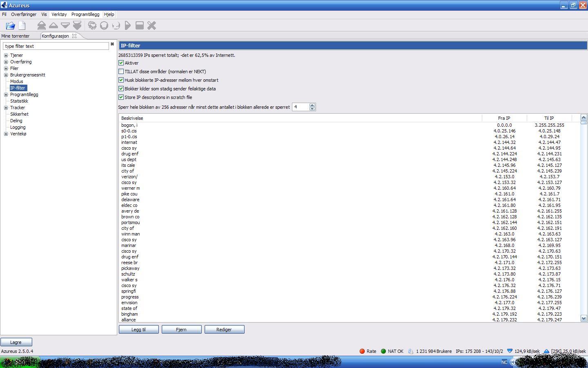Expand the Filer tree node
588x368 pixels.
pos(6,68)
